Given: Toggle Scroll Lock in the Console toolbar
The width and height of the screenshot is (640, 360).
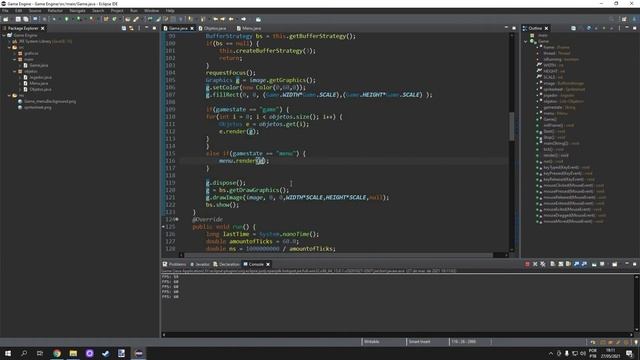Looking at the screenshot, I should click(560, 264).
